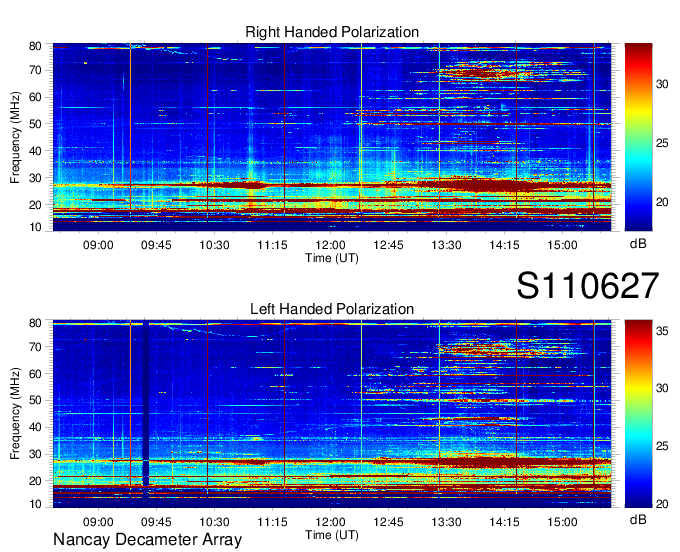Click the dB unit label under the bottom colorbar
680x552 pixels.
click(x=638, y=520)
